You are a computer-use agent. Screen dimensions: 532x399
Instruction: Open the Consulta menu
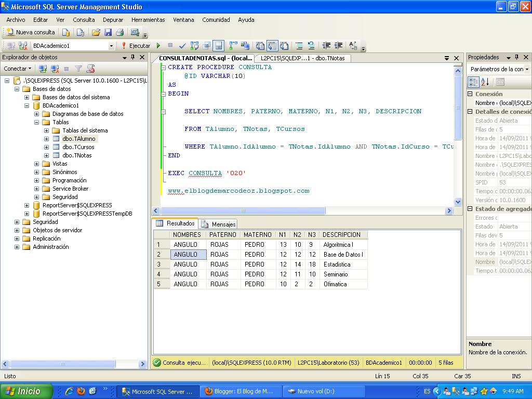84,20
